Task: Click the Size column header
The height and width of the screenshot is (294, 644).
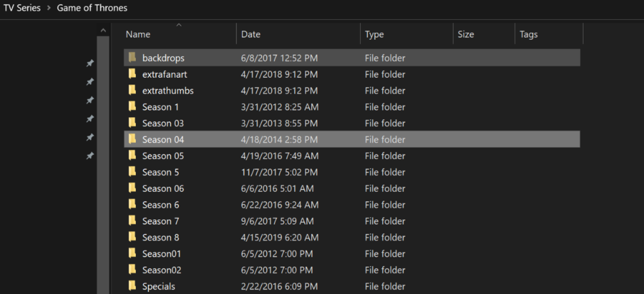Action: coord(466,34)
